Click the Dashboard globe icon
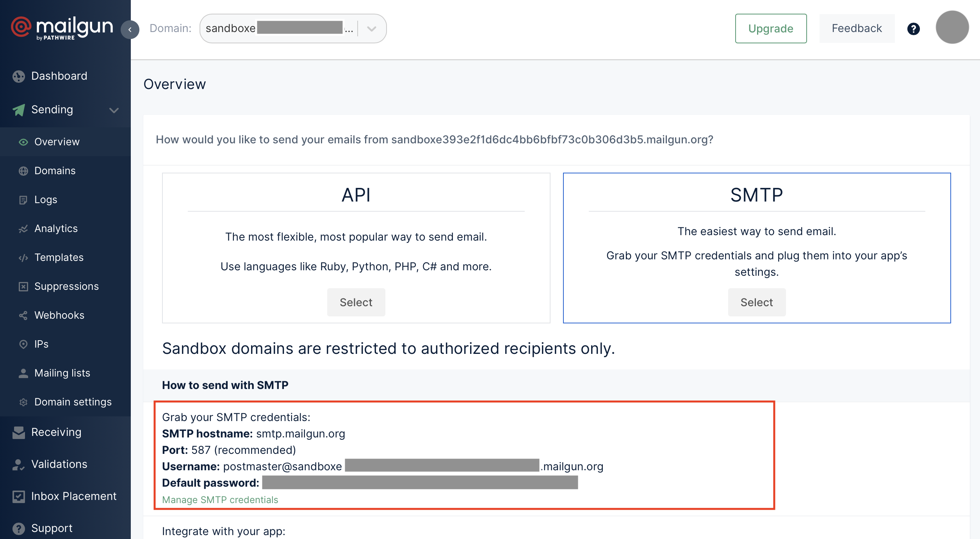This screenshot has height=539, width=980. (18, 76)
